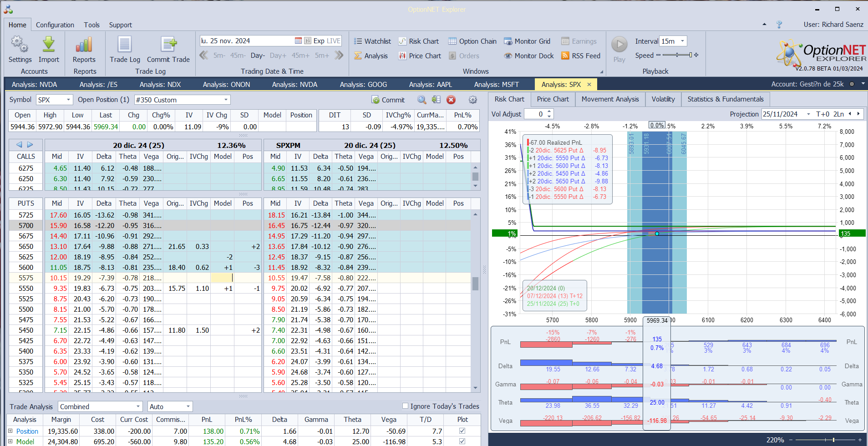The height and width of the screenshot is (446, 868).
Task: Click the magnifier search icon beside Commit
Action: point(422,100)
